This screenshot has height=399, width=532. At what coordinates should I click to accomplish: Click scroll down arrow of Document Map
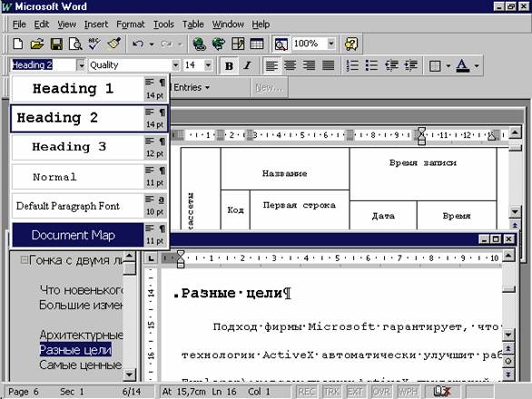tap(130, 375)
